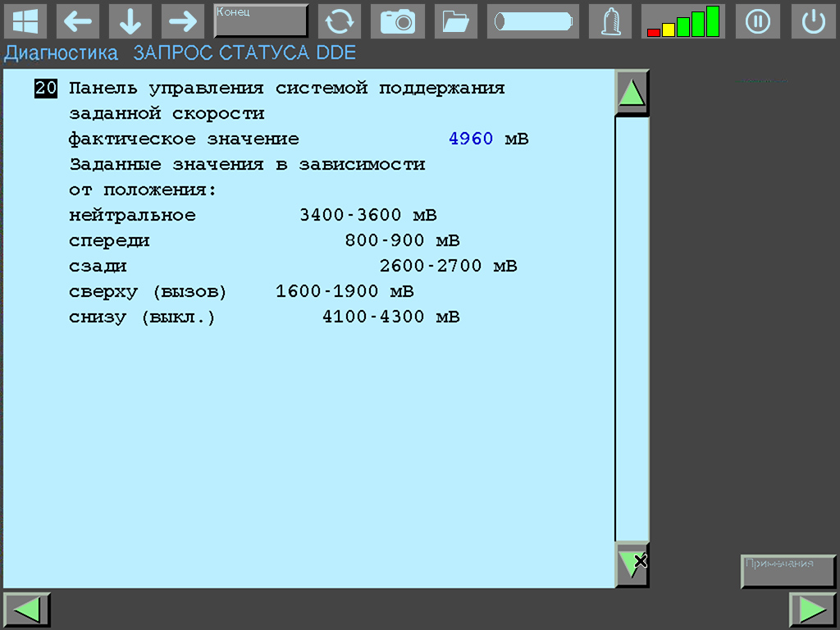Toggle the pause button
Viewport: 840px width, 630px height.
click(x=757, y=21)
